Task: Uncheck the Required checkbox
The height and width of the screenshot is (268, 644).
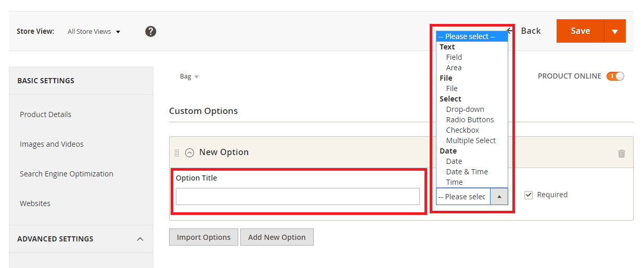Action: [x=529, y=195]
